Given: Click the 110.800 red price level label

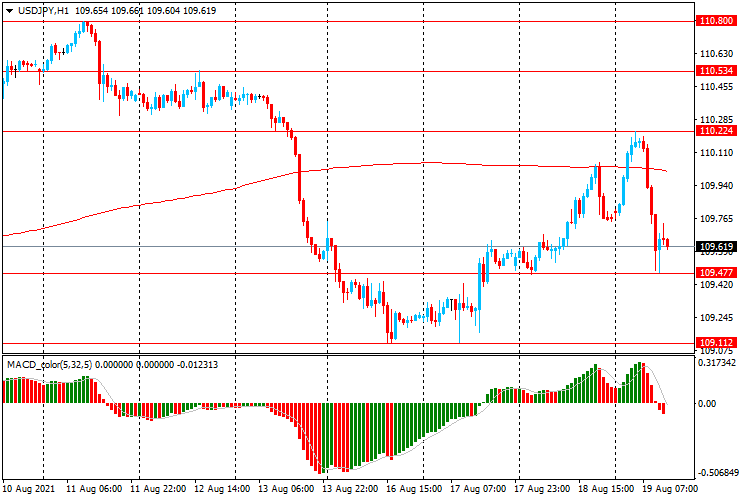Looking at the screenshot, I should (x=716, y=21).
